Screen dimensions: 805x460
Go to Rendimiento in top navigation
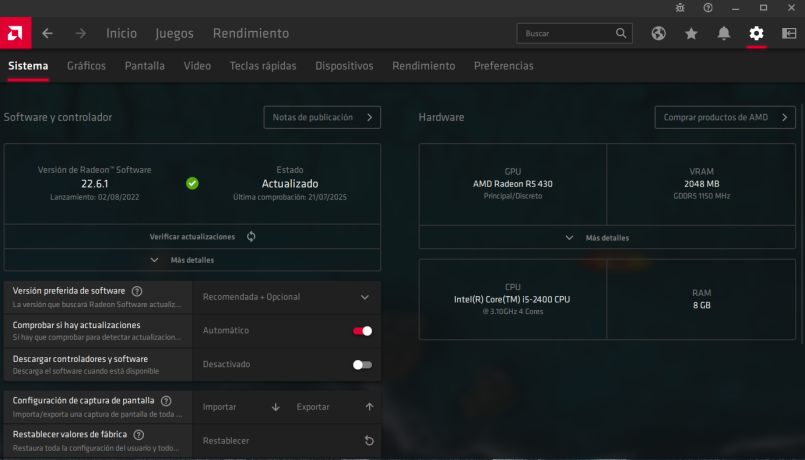[x=251, y=33]
